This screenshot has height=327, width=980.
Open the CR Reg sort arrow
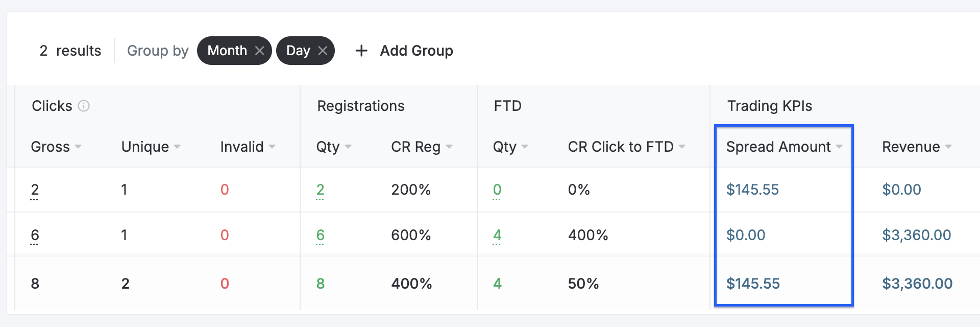449,147
